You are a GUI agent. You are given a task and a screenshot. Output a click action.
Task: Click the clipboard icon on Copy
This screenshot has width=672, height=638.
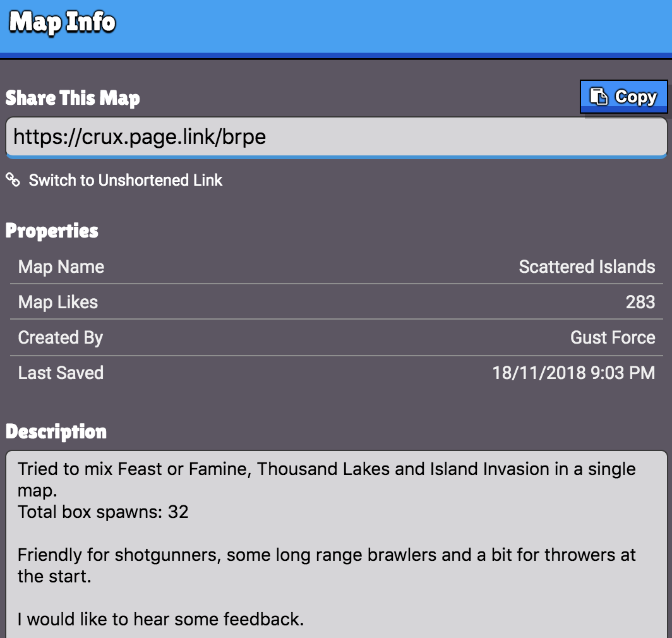point(598,97)
